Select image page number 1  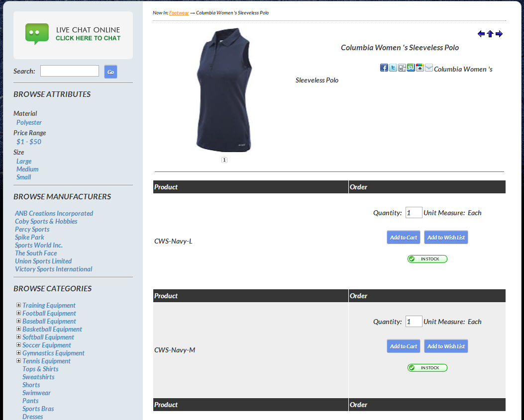224,160
